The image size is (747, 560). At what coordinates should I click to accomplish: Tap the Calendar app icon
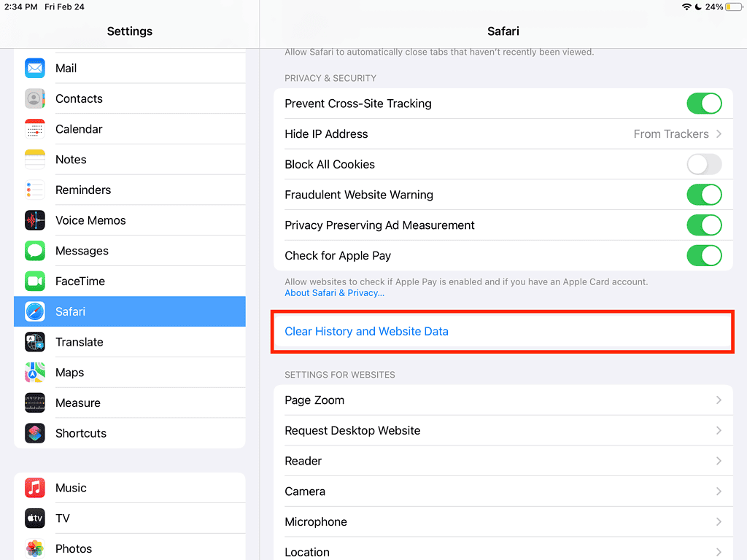click(x=35, y=129)
